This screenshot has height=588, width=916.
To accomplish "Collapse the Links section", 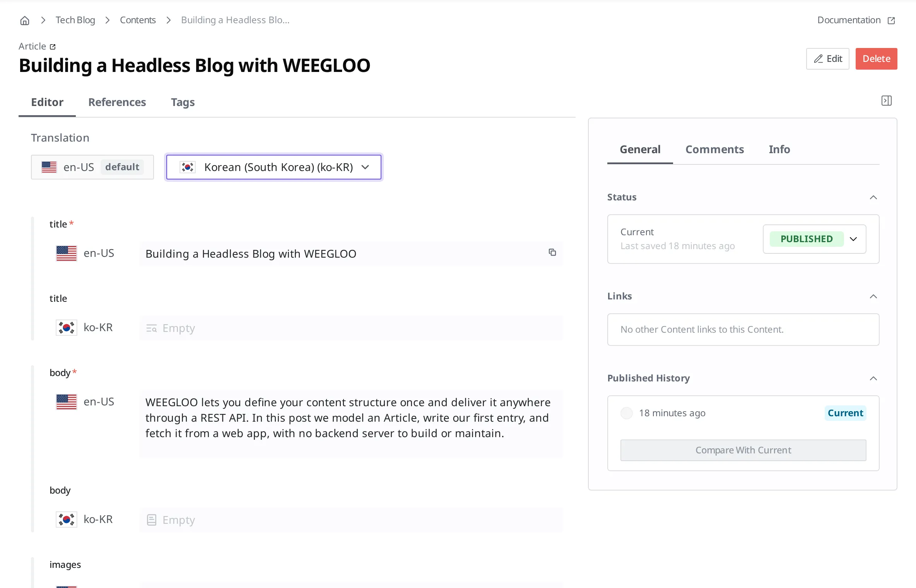I will coord(873,296).
